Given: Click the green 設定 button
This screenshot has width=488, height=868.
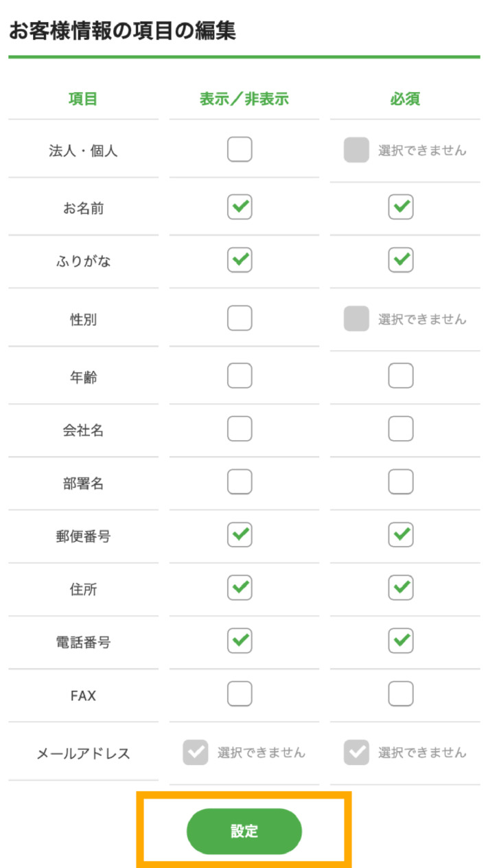Looking at the screenshot, I should 244,831.
